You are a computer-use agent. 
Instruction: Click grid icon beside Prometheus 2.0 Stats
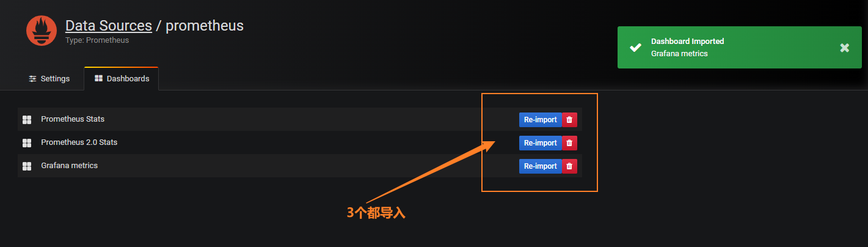point(27,142)
